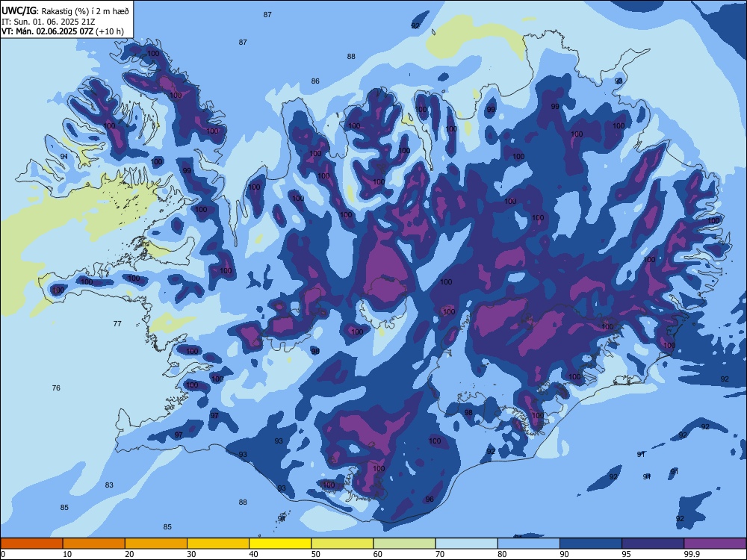747x560 pixels.
Task: Pick the pale green 60–70 legend swatch
Action: pyautogui.click(x=404, y=544)
